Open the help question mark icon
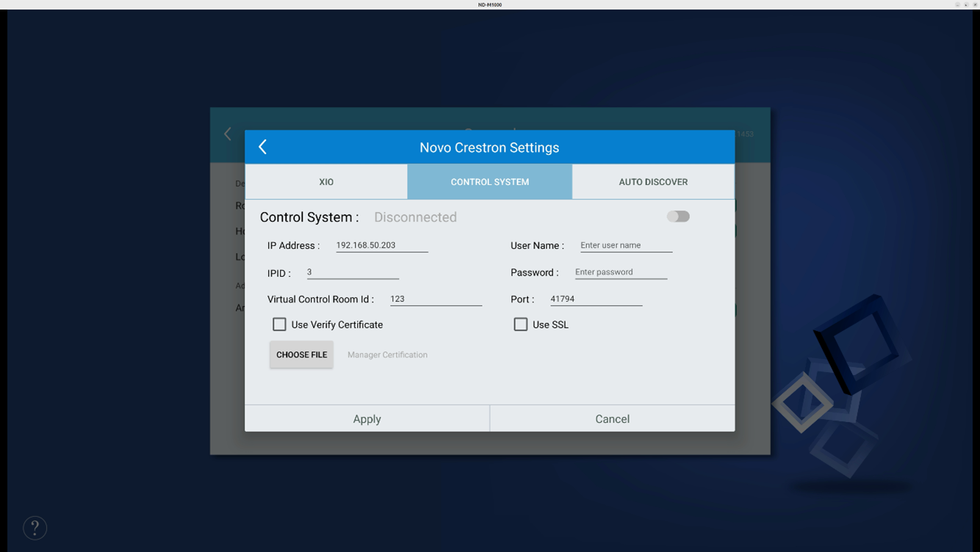 [x=35, y=528]
